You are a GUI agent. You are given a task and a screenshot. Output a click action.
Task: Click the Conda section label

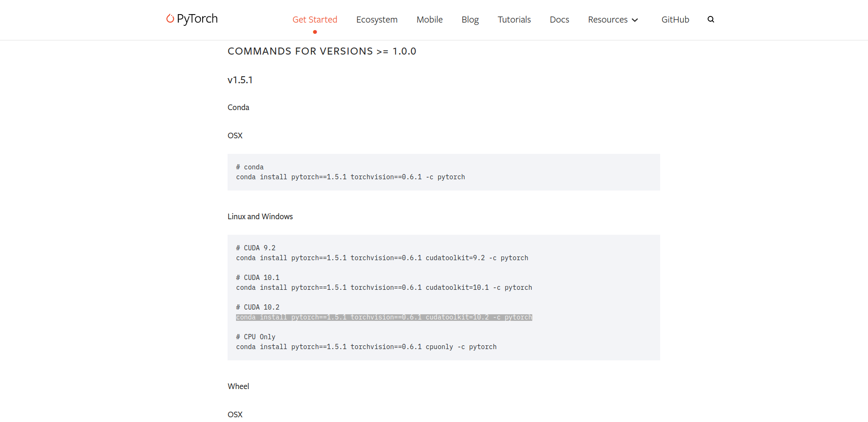click(238, 107)
